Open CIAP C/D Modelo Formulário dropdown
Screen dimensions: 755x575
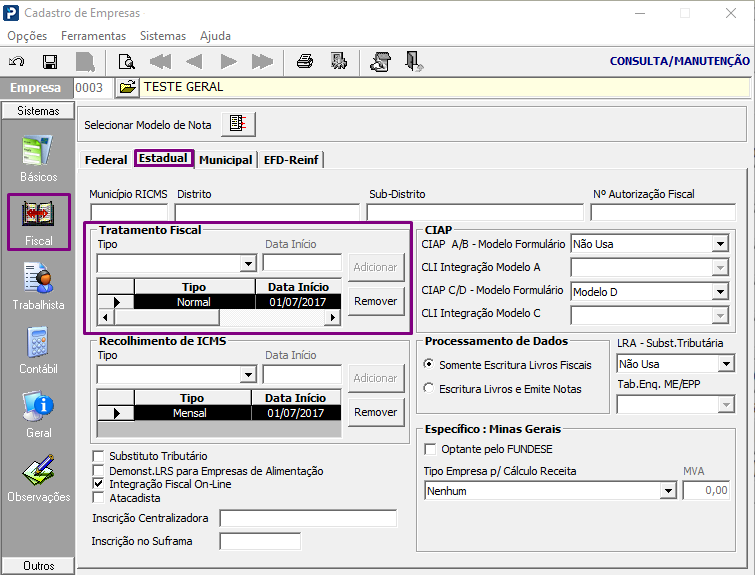(x=720, y=291)
